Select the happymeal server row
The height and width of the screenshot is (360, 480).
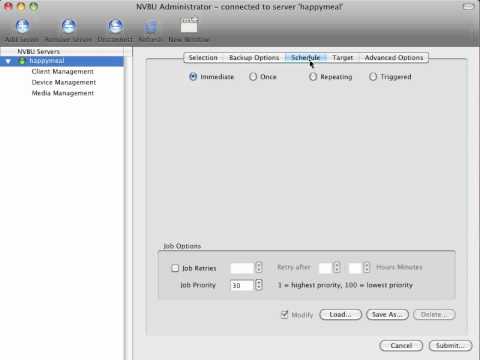point(62,61)
